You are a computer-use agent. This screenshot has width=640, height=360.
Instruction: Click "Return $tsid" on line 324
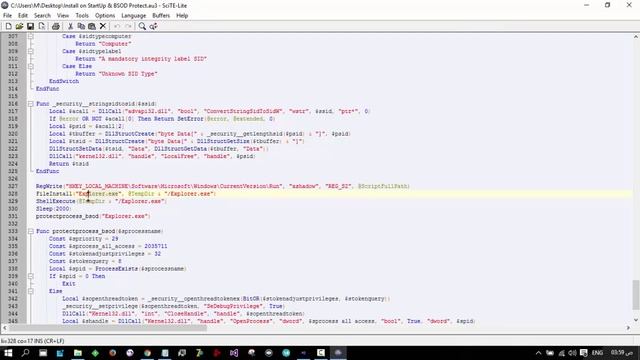pyautogui.click(x=69, y=164)
